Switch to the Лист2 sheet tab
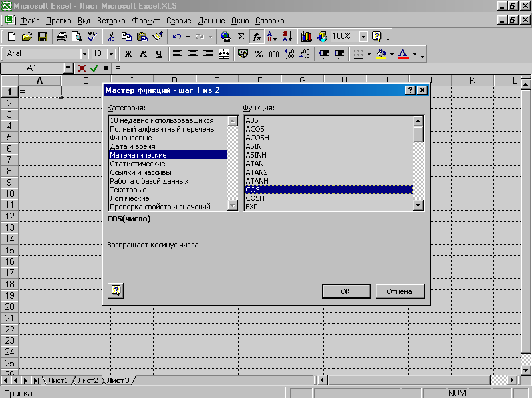The height and width of the screenshot is (399, 532). click(88, 380)
